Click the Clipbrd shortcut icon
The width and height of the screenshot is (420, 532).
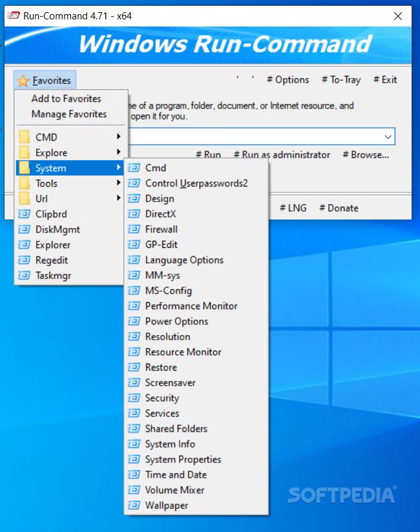click(x=24, y=214)
